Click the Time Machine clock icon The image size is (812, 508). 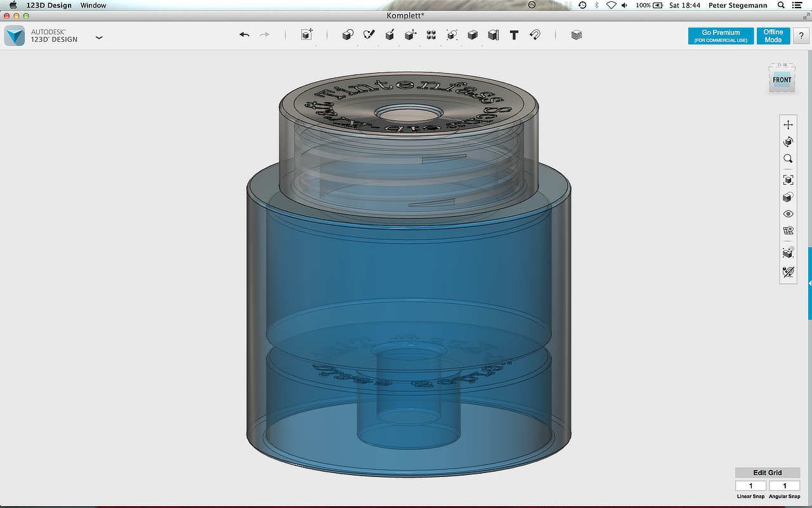pos(582,5)
